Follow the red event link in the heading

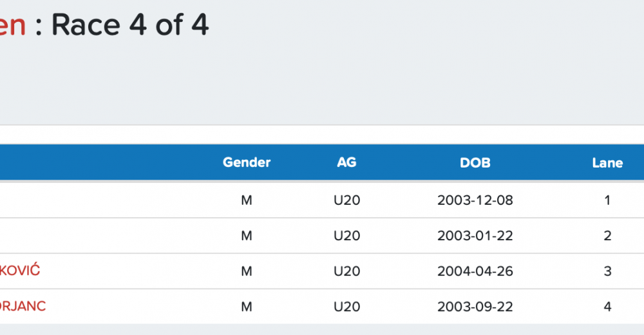point(12,26)
